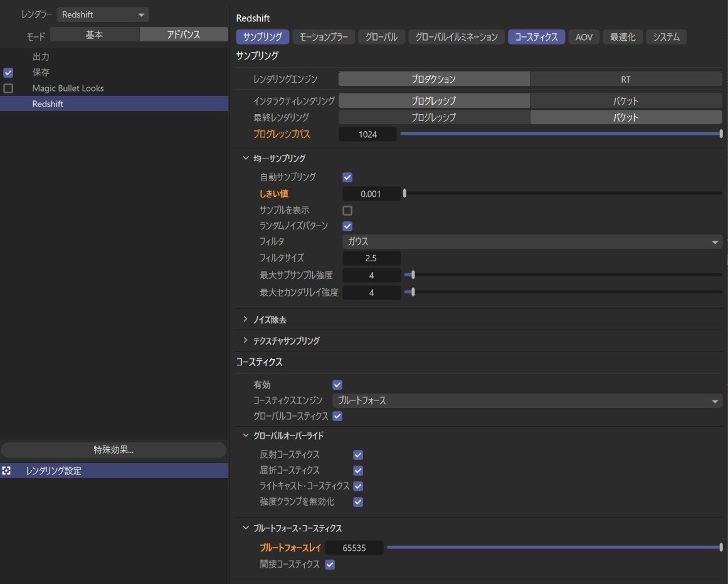Click the 最大サブサンプル強度 value field
This screenshot has width=728, height=584.
tap(371, 276)
